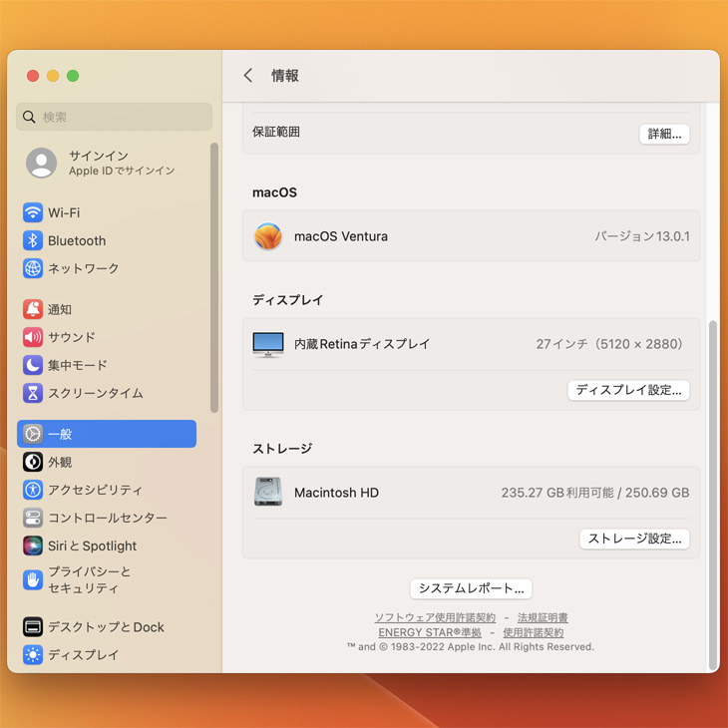Click the hourglass icon for スクリーンタイム
Viewport: 728px width, 728px height.
pyautogui.click(x=33, y=393)
